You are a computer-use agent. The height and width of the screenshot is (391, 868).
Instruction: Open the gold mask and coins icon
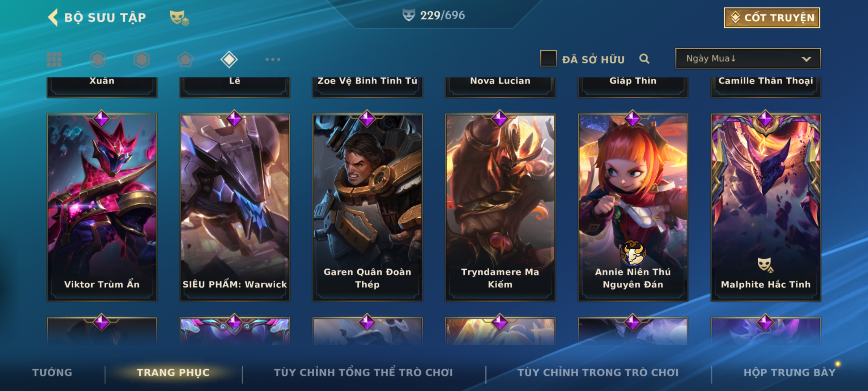click(179, 18)
